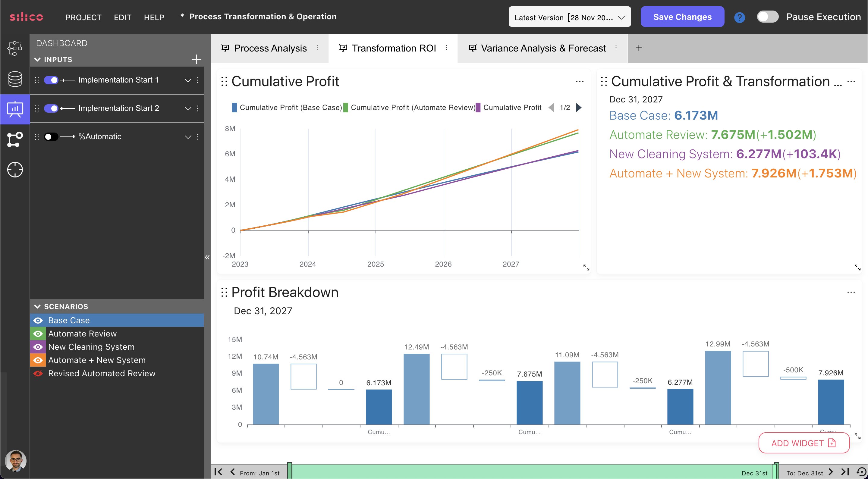Open the PROJECT menu
The width and height of the screenshot is (868, 479).
(x=83, y=17)
